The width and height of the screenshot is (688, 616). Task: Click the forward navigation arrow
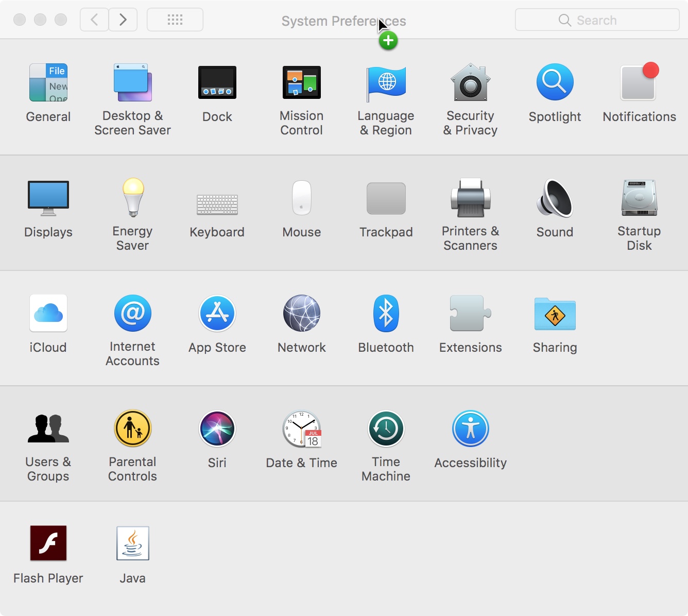123,20
